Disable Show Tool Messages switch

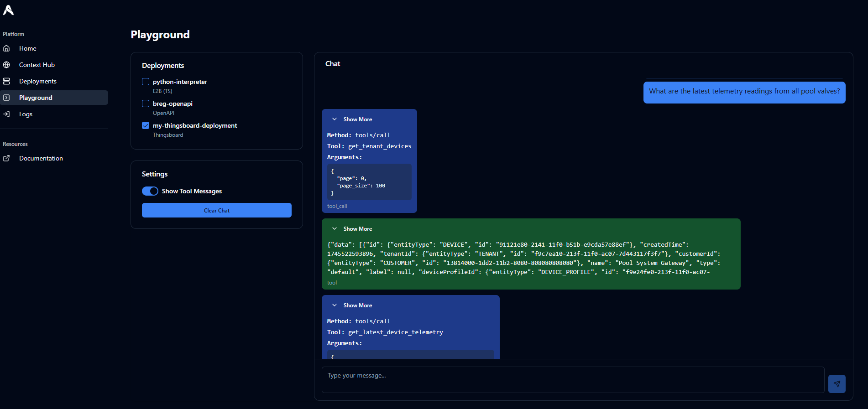coord(150,191)
